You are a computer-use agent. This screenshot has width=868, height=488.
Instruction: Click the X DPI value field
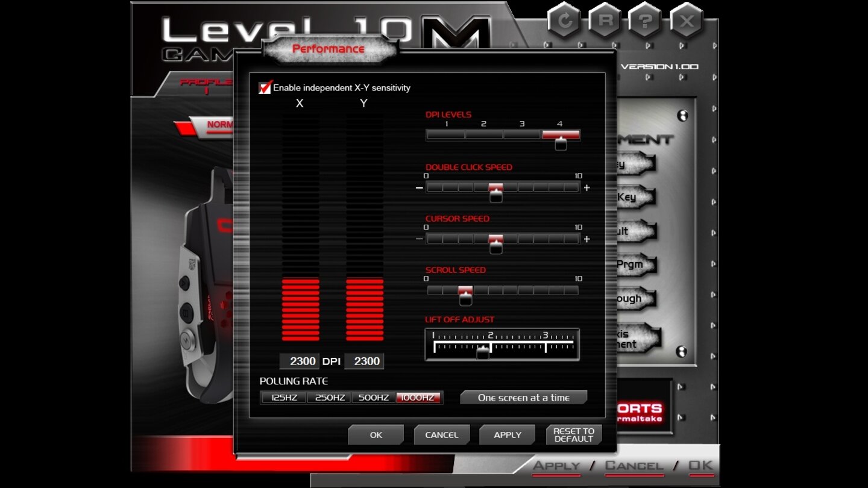(x=300, y=361)
